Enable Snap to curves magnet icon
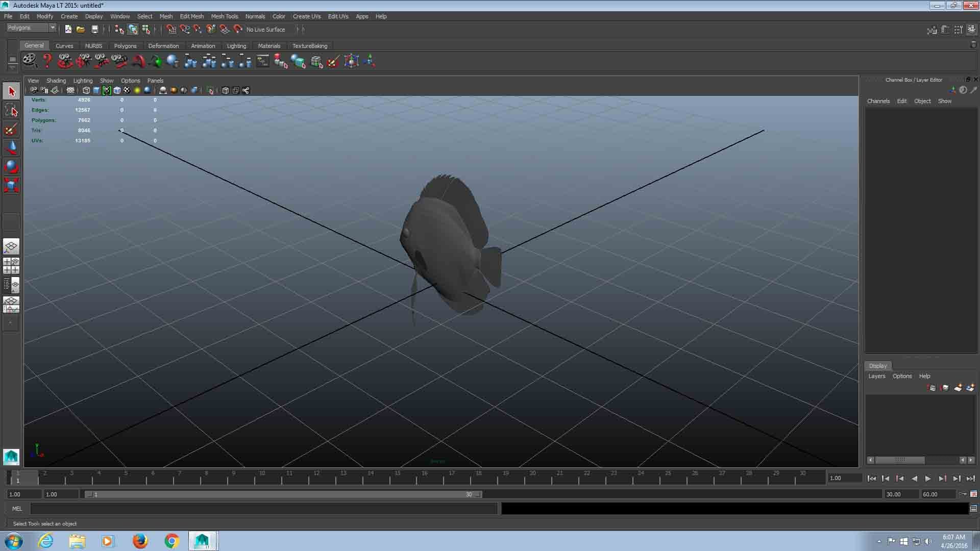 184,30
